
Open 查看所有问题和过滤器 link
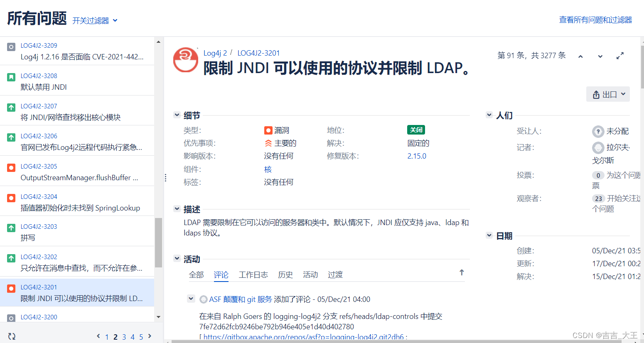[x=595, y=20]
